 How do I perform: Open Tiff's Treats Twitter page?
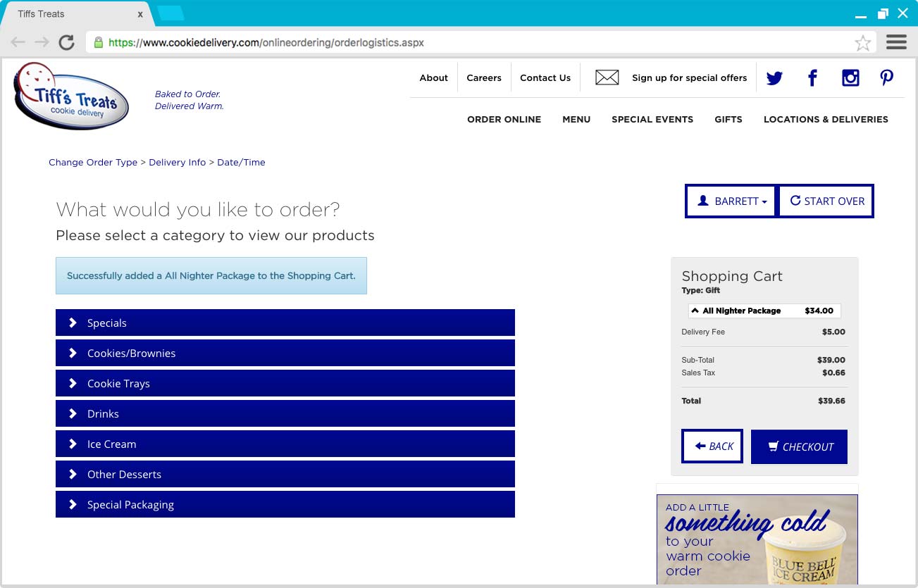[774, 78]
